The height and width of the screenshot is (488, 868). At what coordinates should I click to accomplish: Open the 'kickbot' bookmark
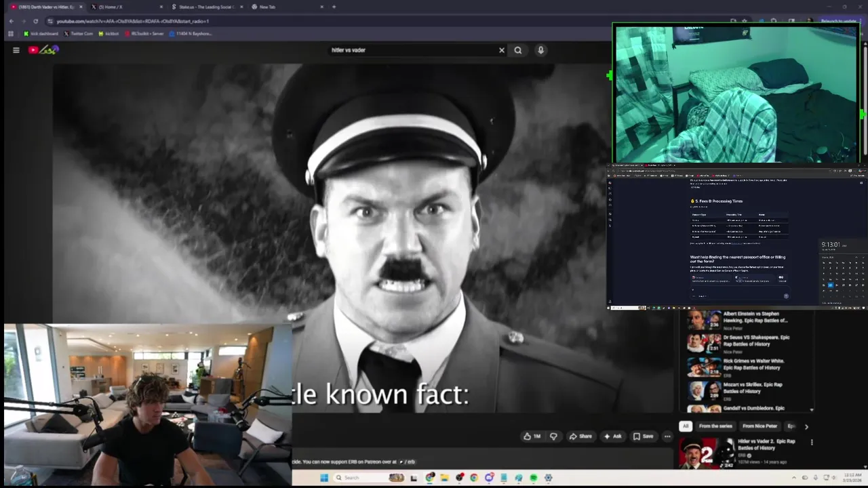(108, 33)
